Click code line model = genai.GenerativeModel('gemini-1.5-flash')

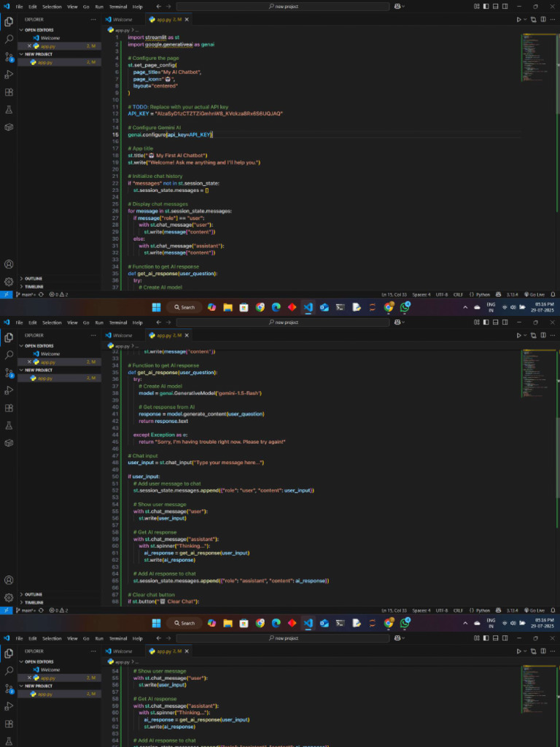[201, 393]
